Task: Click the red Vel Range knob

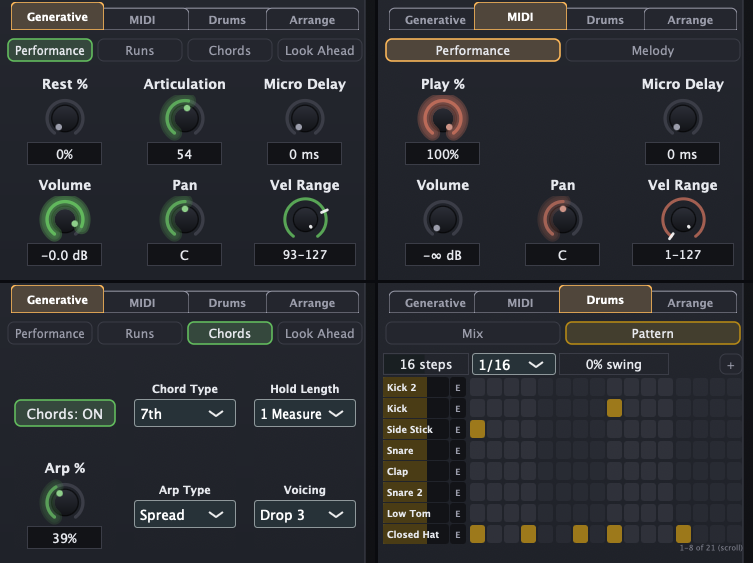Action: point(683,219)
